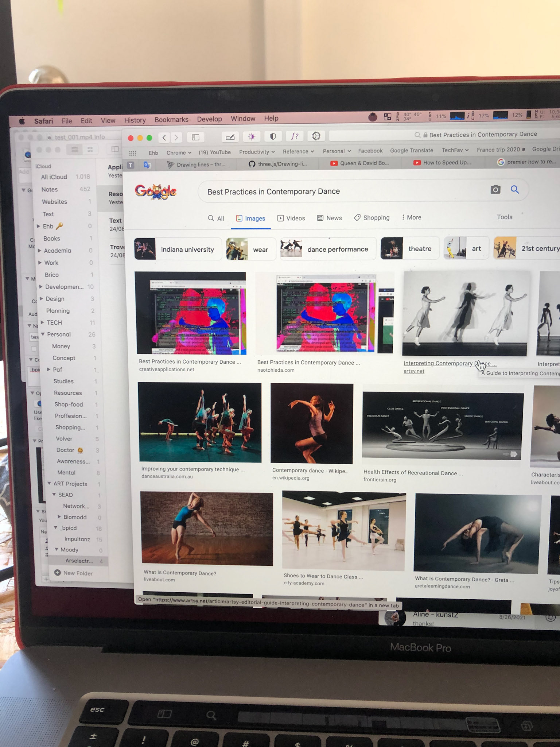Open Improving your contemporary technique thumbnail
This screenshot has height=747, width=560.
(x=200, y=422)
